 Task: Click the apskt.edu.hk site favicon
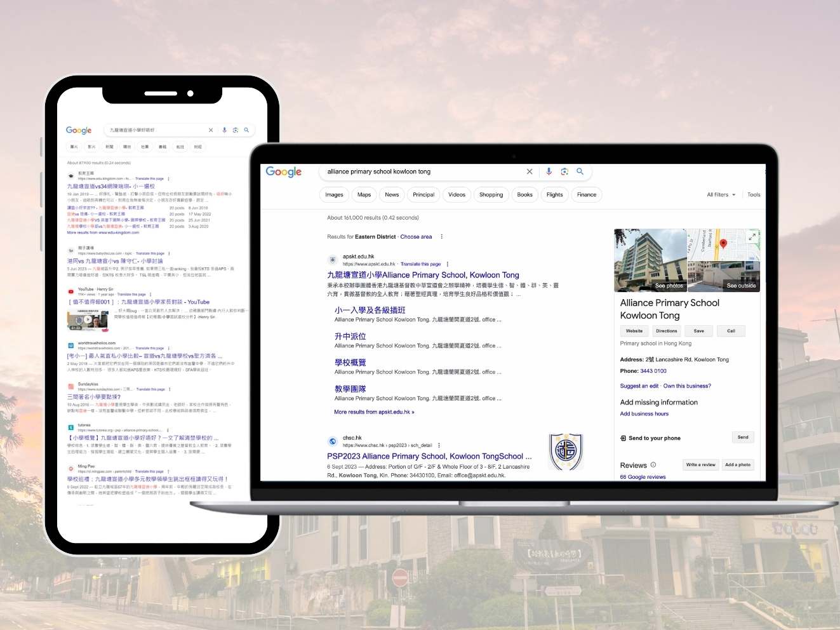coord(332,260)
